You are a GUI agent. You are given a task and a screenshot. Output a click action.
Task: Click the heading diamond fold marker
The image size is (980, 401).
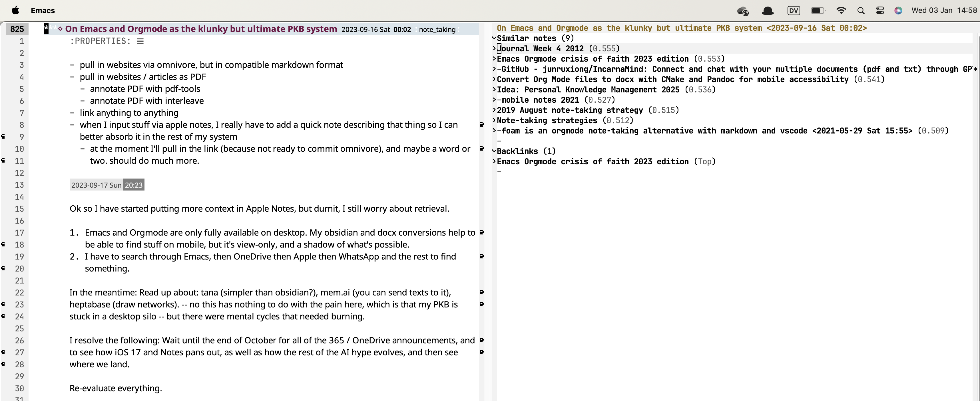tap(60, 29)
